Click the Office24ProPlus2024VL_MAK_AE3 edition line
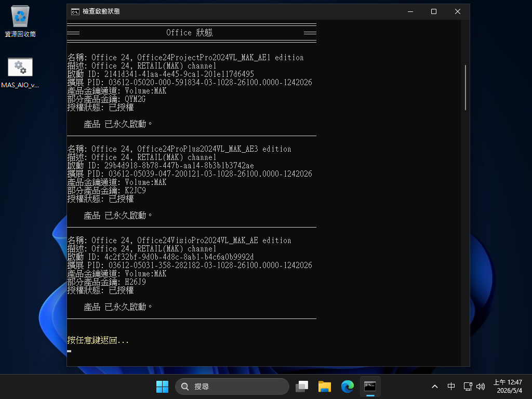 point(179,149)
